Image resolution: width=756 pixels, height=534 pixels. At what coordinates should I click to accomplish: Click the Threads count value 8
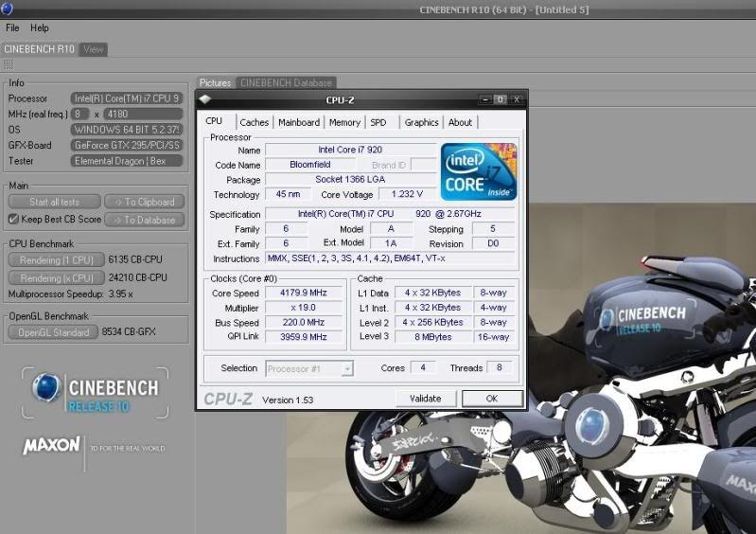pos(500,367)
